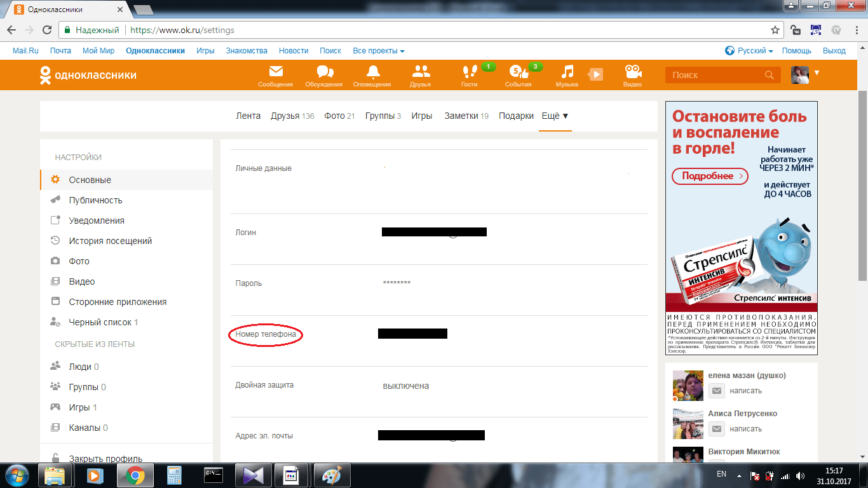The height and width of the screenshot is (488, 868).
Task: Open Черный список in settings sidebar
Action: click(126, 322)
